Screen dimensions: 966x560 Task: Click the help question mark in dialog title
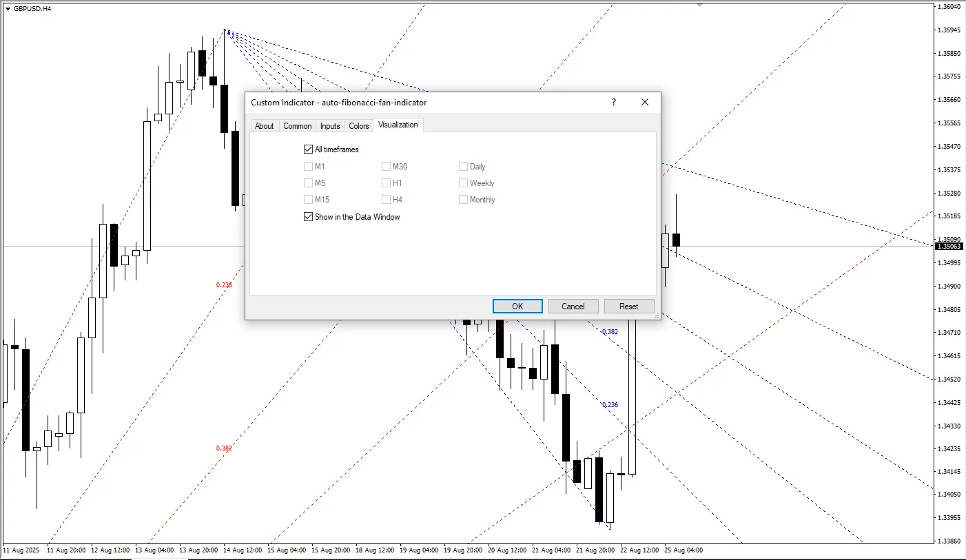[x=613, y=103]
